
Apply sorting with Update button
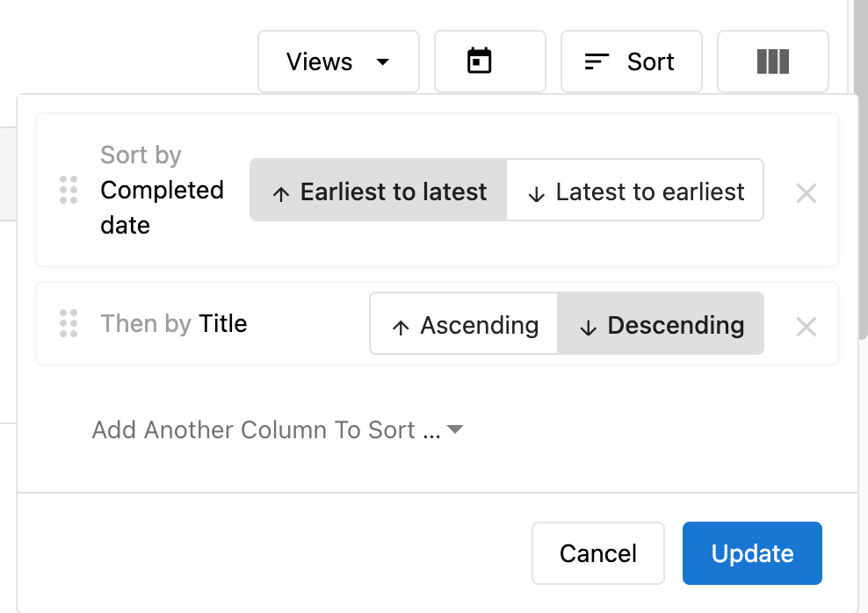click(752, 553)
